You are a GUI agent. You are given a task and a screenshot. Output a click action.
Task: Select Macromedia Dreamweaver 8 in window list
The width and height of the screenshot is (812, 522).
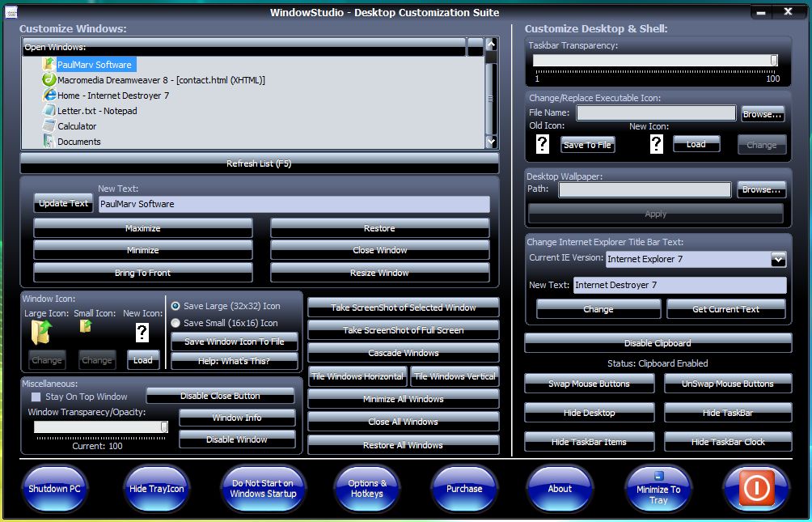(160, 80)
